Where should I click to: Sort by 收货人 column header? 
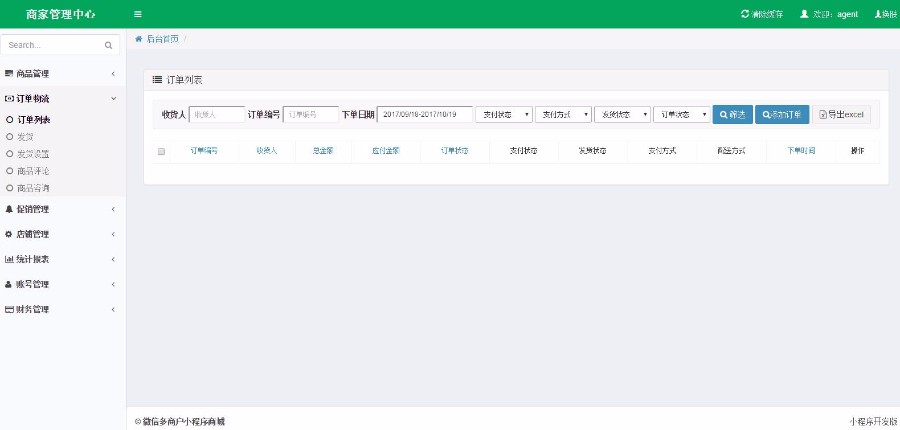267,151
